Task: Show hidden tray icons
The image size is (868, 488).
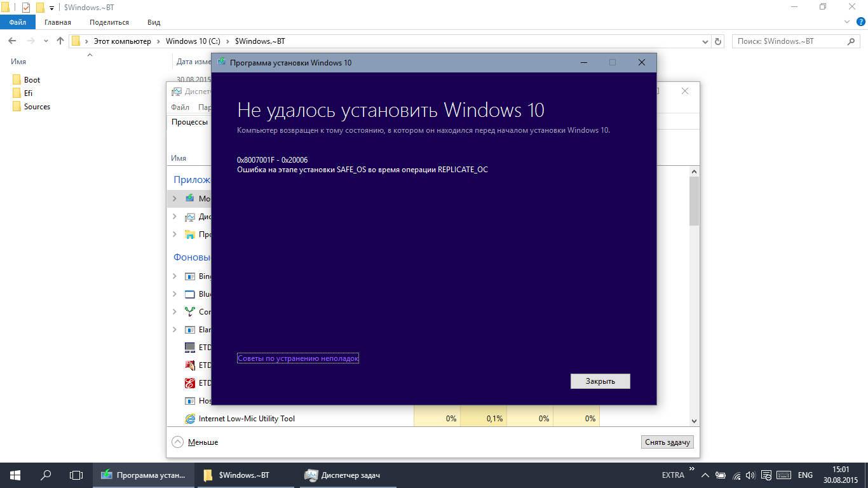Action: [x=705, y=475]
